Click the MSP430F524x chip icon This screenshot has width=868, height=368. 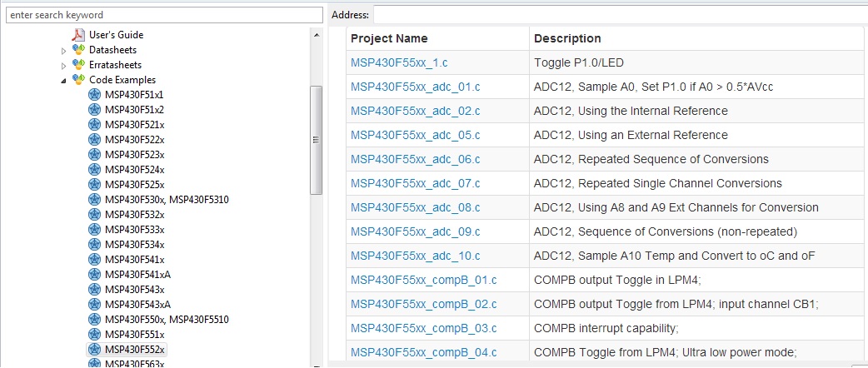click(94, 170)
